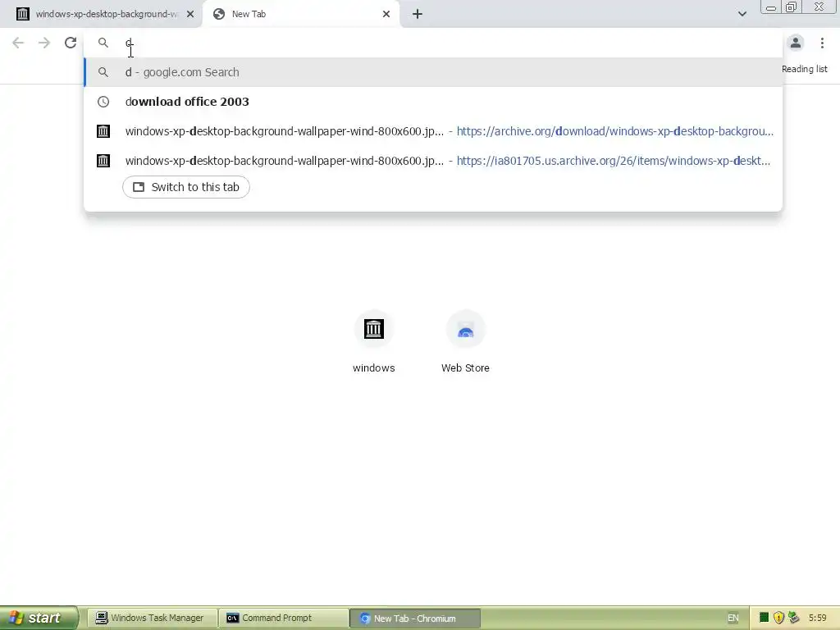Click archive favicon on ia801705 suggestion
Screen dimensions: 840x630
pos(103,161)
